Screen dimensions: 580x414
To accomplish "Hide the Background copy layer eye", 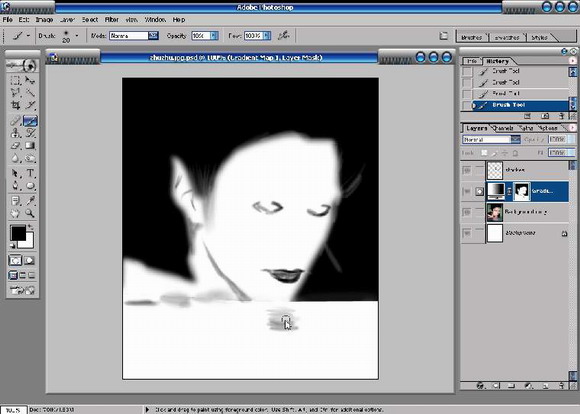I will (467, 212).
